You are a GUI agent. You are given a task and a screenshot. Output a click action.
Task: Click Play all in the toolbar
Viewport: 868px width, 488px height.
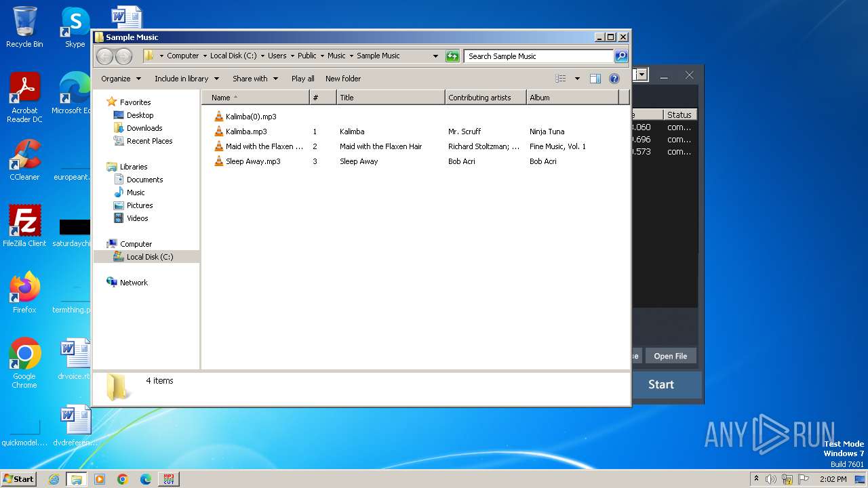[302, 79]
